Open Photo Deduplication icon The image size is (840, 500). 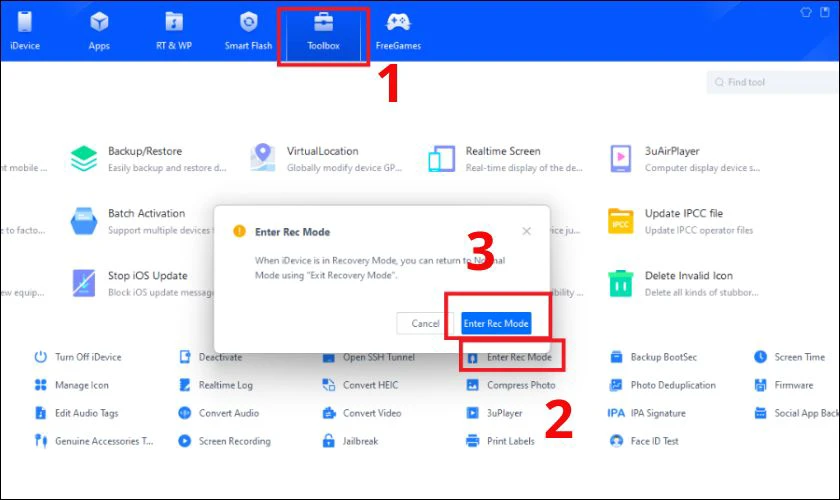pos(616,385)
